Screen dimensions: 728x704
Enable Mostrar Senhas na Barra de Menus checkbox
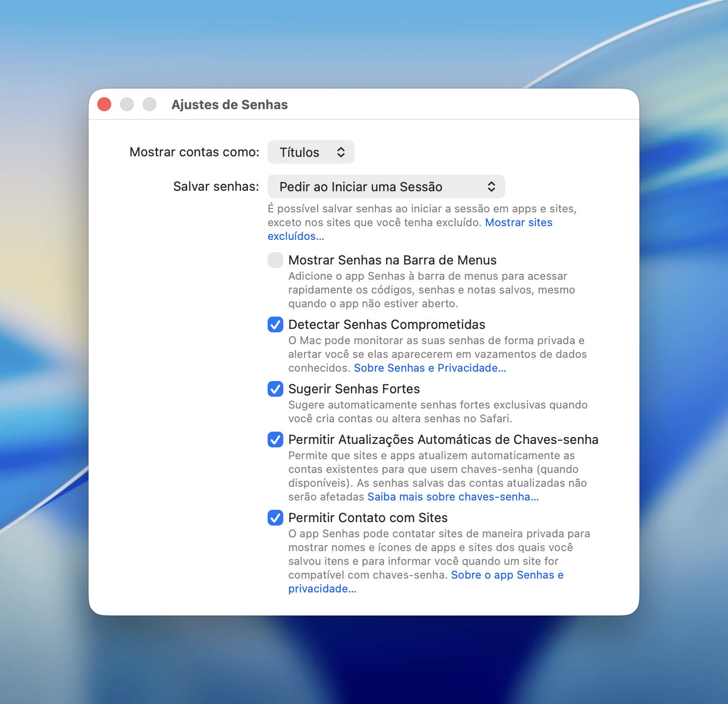275,260
